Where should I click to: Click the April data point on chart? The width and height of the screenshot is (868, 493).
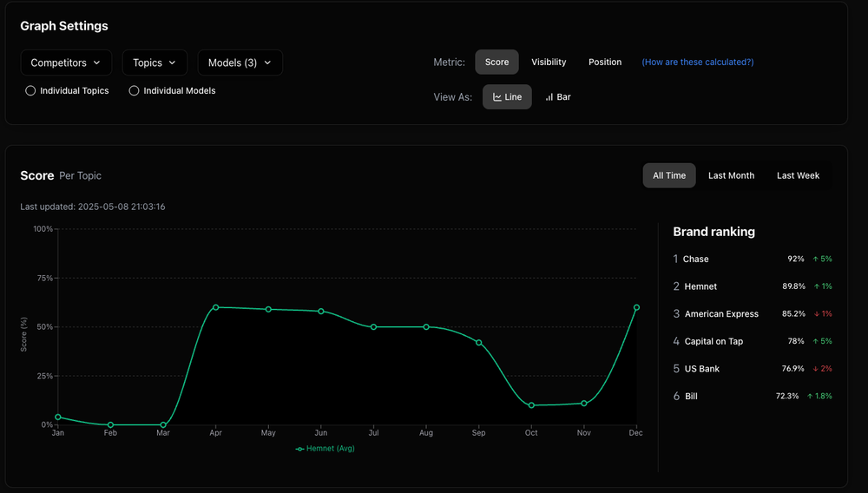(x=216, y=307)
